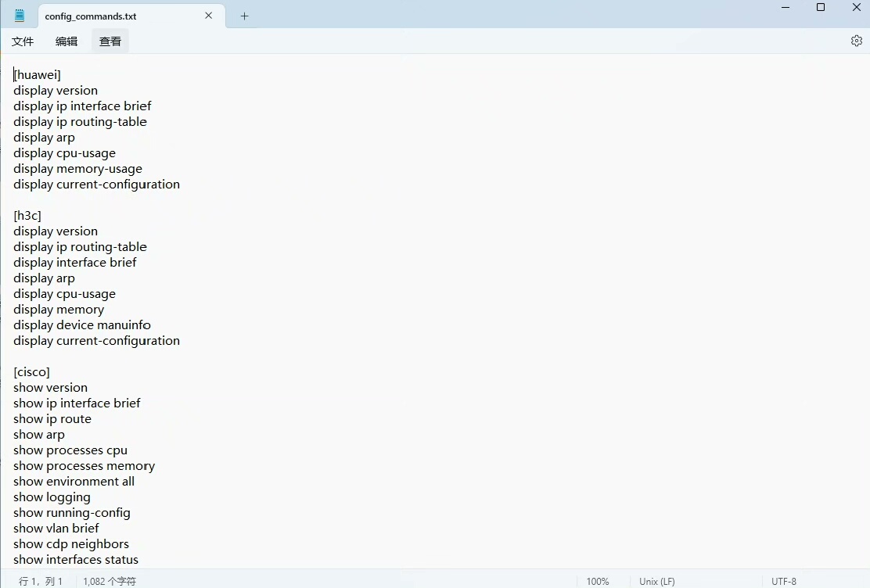Minimize the Notepad window
This screenshot has width=870, height=588.
pyautogui.click(x=785, y=7)
